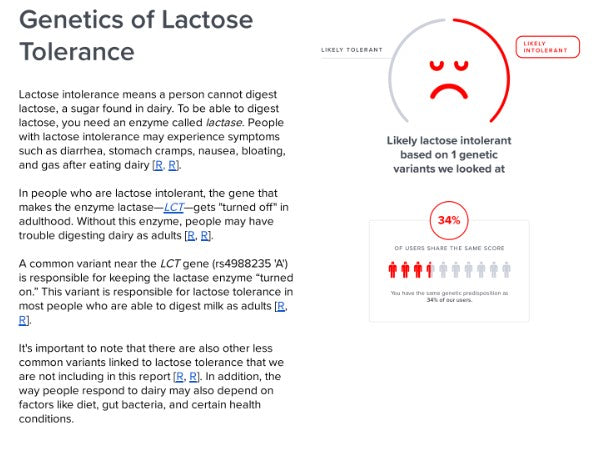Viewport: 594px width, 462px height.
Task: Open the reference link on its own line
Action: click(x=23, y=320)
